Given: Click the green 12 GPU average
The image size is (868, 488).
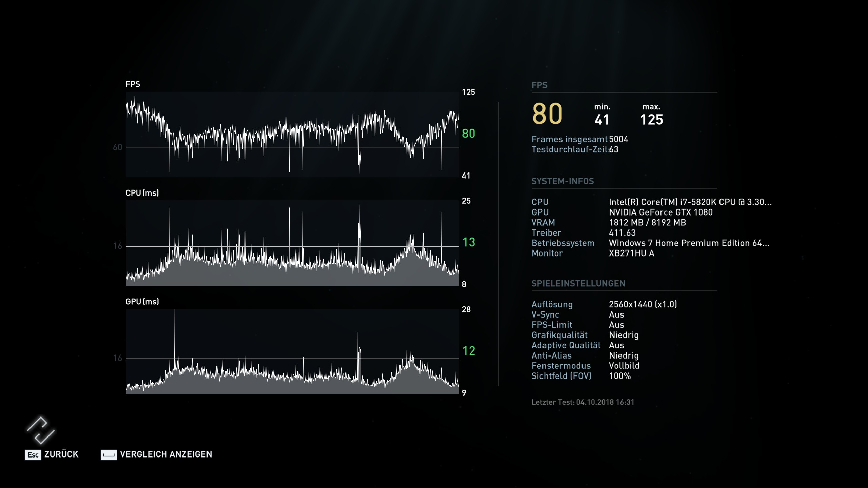Looking at the screenshot, I should [x=469, y=351].
